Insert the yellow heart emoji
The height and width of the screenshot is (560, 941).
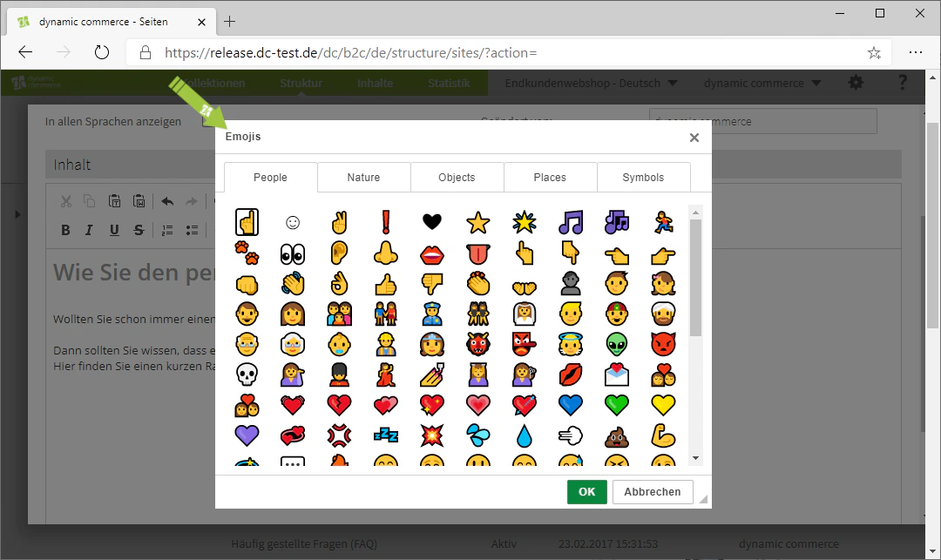click(x=663, y=406)
